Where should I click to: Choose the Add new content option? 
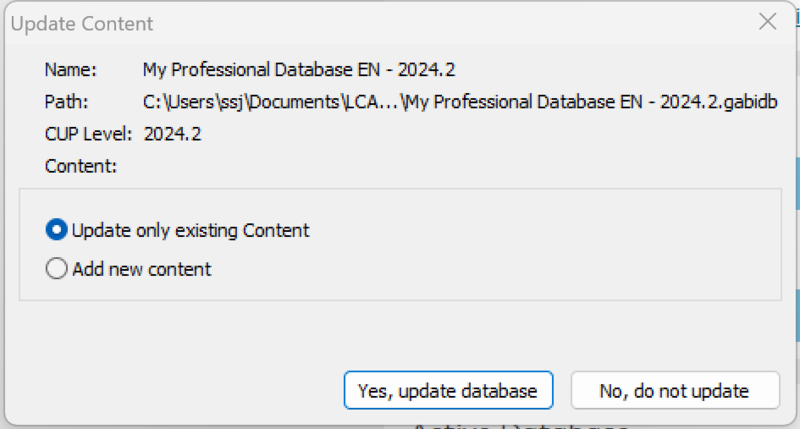pos(141,269)
